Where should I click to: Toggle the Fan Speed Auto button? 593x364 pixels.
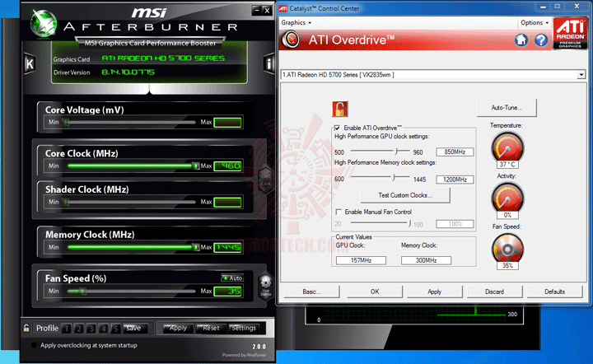(232, 278)
